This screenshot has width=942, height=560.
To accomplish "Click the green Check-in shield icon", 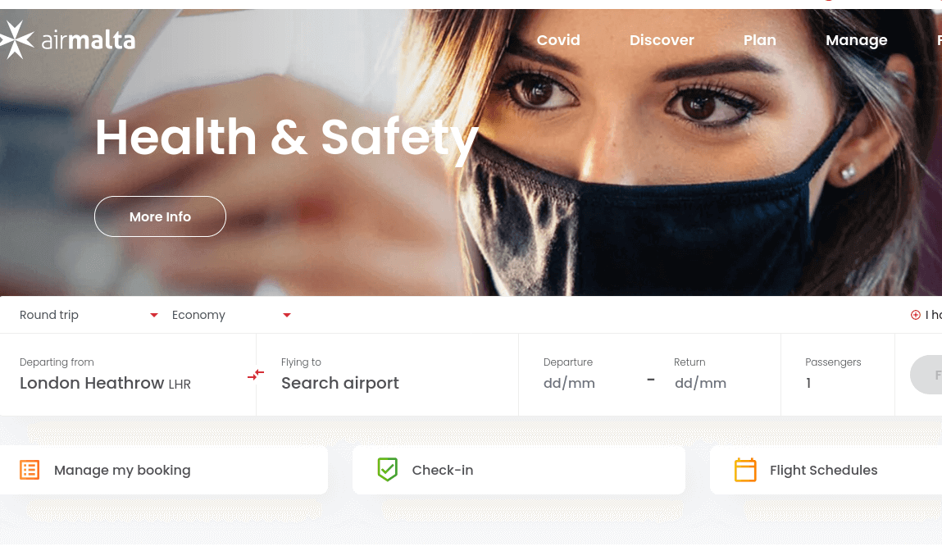I will pos(388,469).
